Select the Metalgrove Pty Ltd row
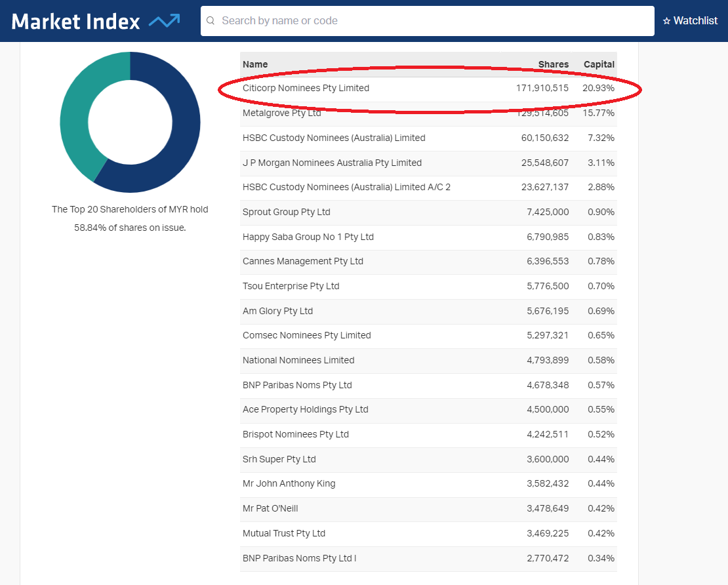728x585 pixels. (x=282, y=113)
